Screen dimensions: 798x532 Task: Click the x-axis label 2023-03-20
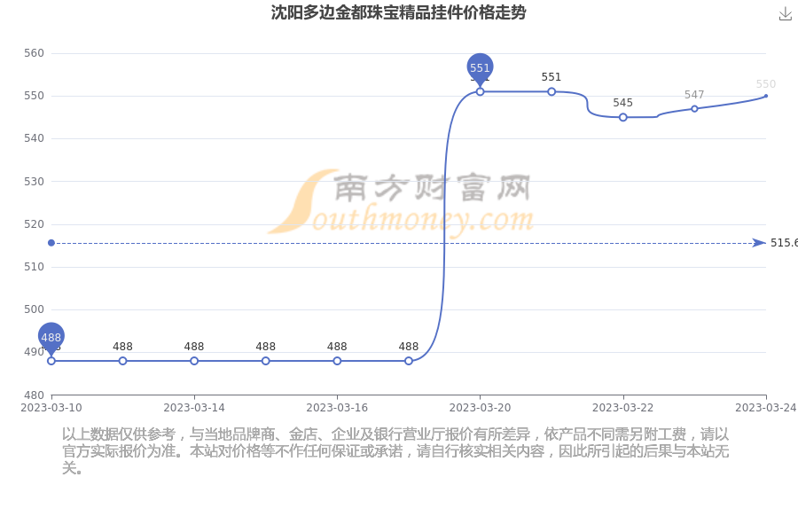pyautogui.click(x=480, y=408)
